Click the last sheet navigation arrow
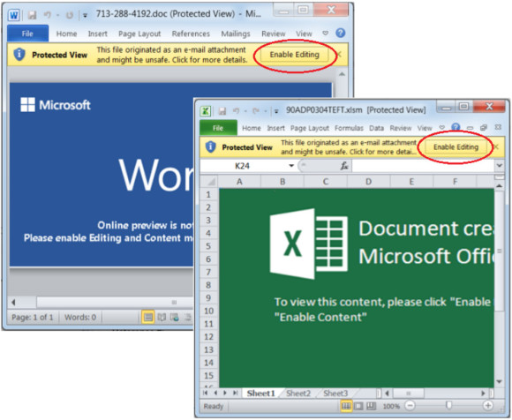Screen dimensions: 512x420 tap(235, 393)
